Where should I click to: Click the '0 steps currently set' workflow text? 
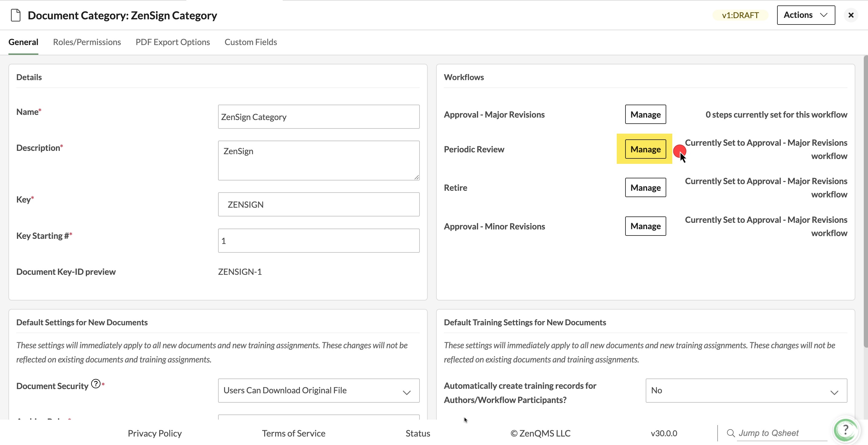click(x=776, y=114)
